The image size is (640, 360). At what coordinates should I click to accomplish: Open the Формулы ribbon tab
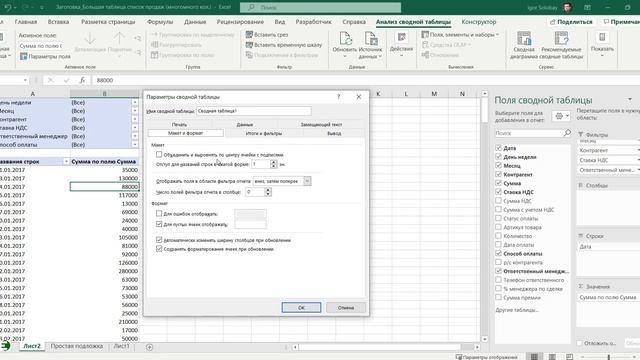(x=160, y=22)
